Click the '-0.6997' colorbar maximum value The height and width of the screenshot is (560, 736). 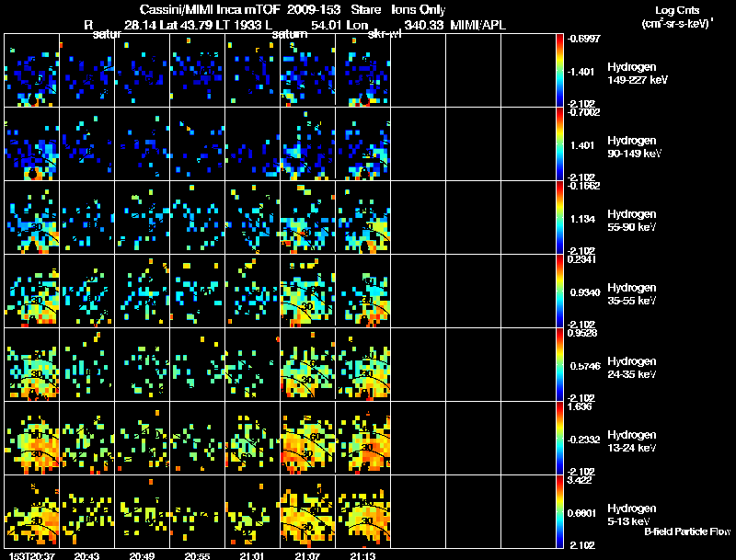tap(583, 39)
